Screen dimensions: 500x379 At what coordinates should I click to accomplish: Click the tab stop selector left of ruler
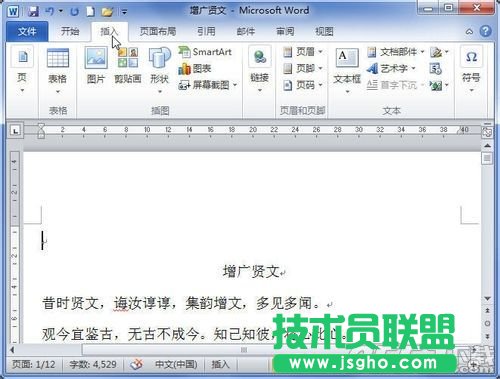pyautogui.click(x=15, y=130)
